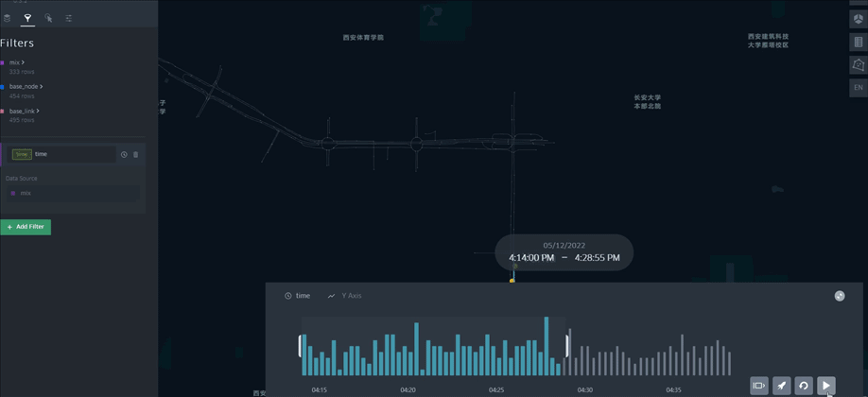The image size is (868, 397).
Task: Show the map legend panel icon
Action: coord(858,42)
